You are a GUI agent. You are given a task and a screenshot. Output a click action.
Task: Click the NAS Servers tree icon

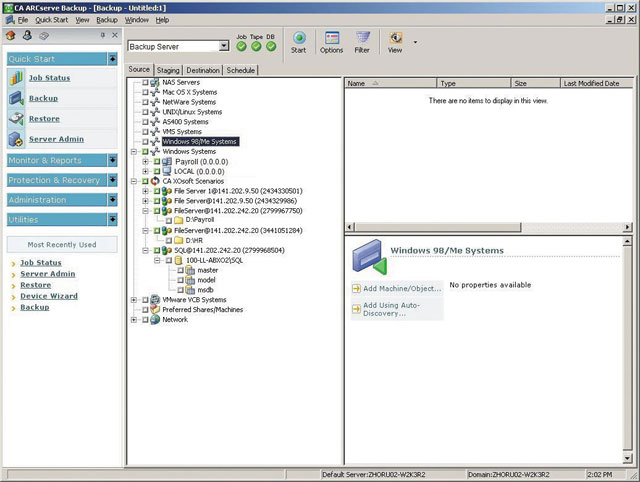[x=155, y=82]
